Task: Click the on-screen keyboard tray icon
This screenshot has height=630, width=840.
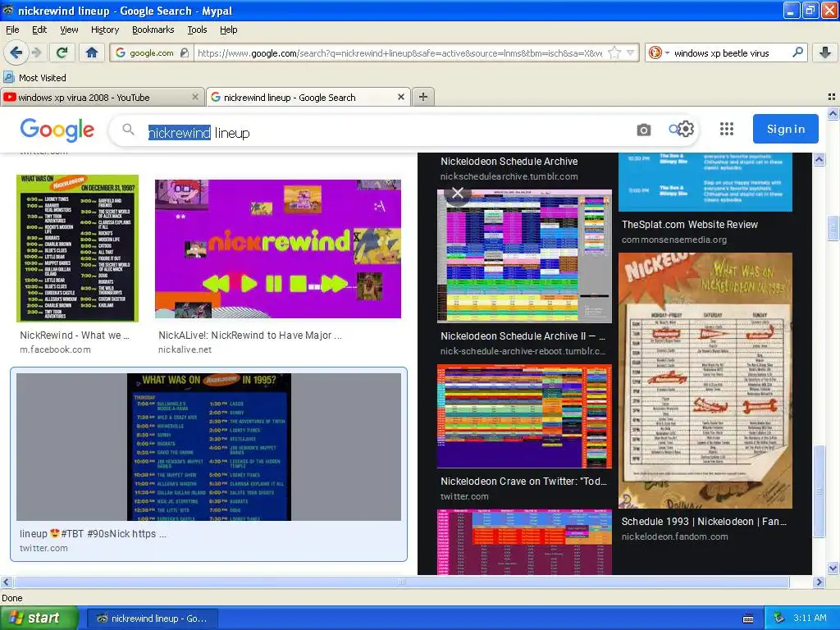Action: [748, 619]
